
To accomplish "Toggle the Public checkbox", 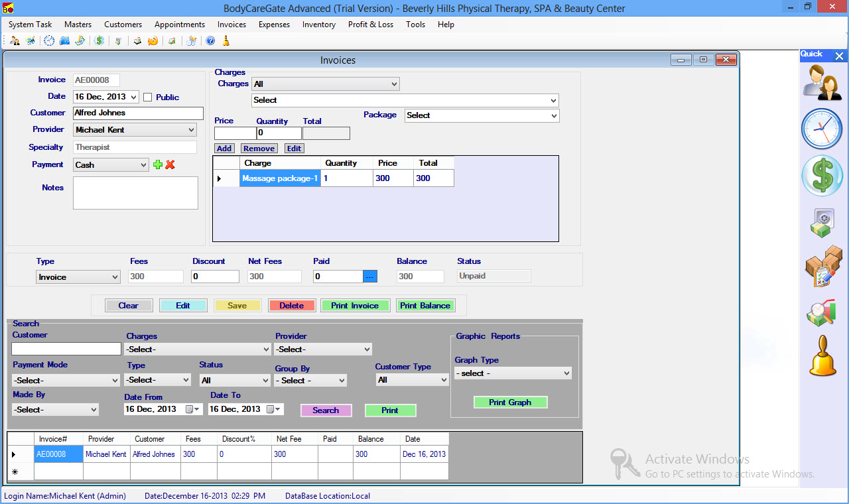I will coord(148,97).
